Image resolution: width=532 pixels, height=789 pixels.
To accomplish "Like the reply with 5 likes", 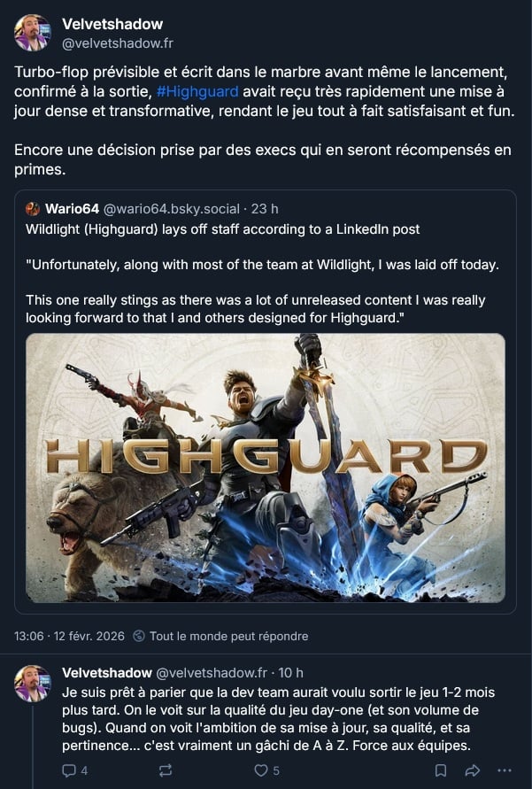I will pos(260,770).
